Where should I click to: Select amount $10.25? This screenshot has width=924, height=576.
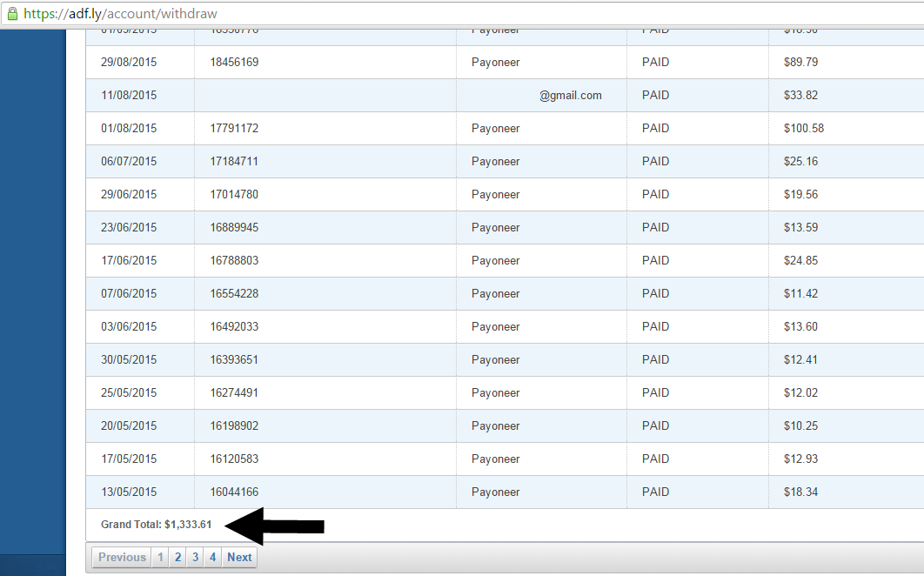click(800, 425)
